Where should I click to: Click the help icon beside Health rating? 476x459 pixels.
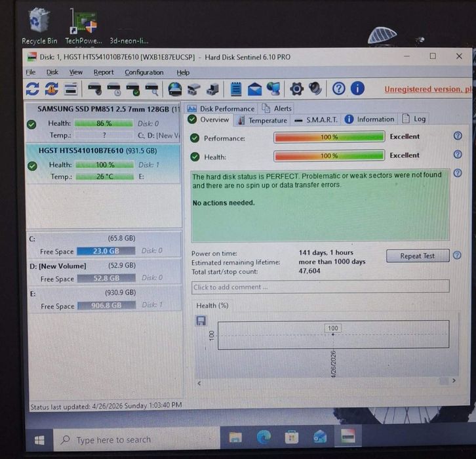(x=458, y=155)
